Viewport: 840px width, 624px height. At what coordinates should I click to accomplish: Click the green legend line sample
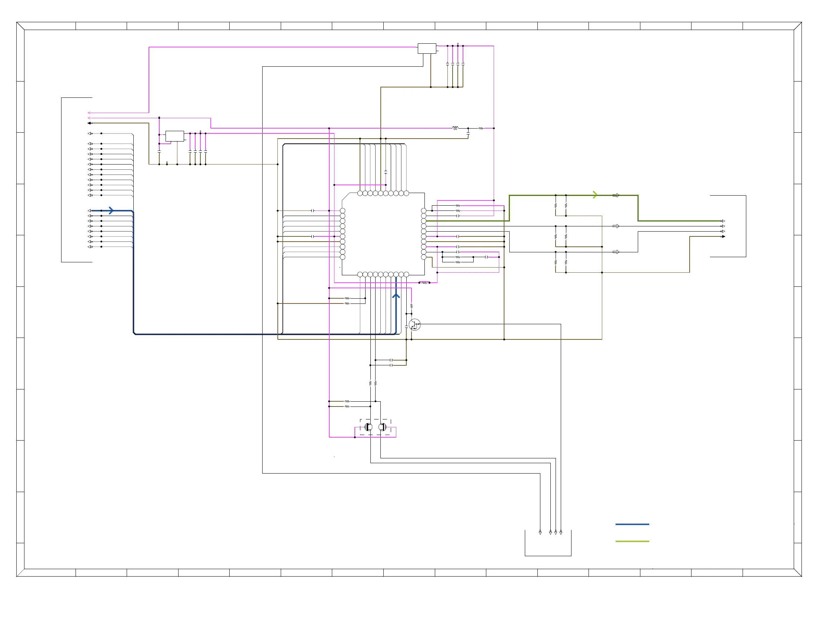click(x=632, y=541)
